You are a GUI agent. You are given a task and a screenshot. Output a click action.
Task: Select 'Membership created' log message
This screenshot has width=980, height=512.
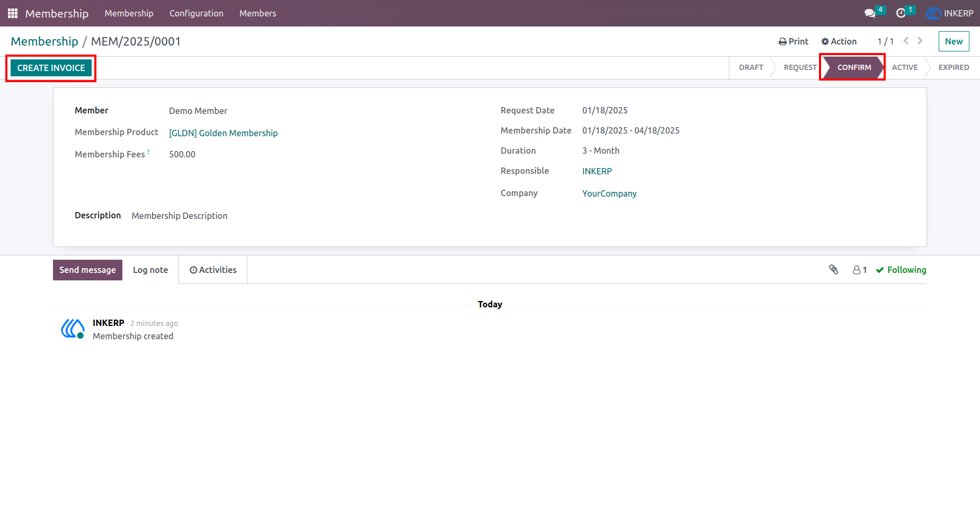[133, 336]
